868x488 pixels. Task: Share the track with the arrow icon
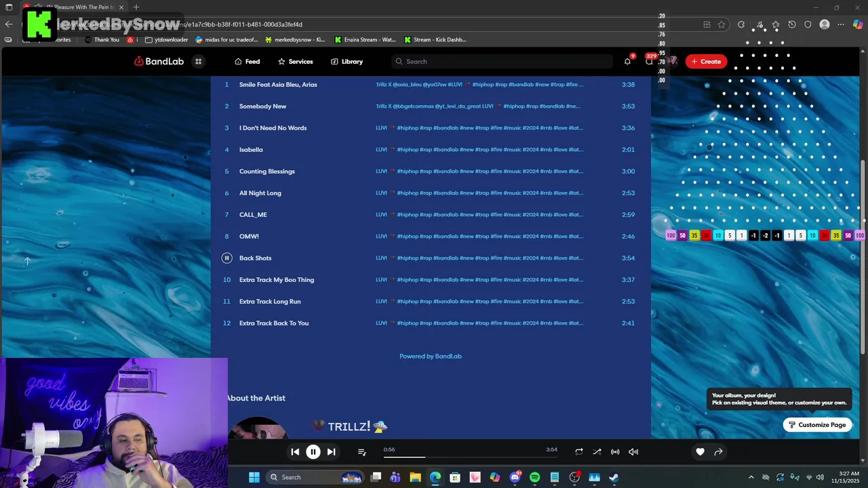[718, 452]
